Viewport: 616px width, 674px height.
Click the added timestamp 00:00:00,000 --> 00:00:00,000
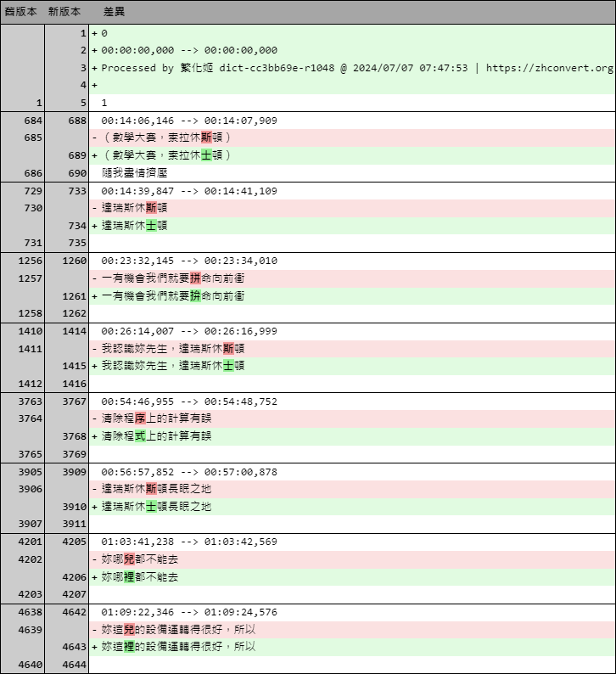click(189, 50)
